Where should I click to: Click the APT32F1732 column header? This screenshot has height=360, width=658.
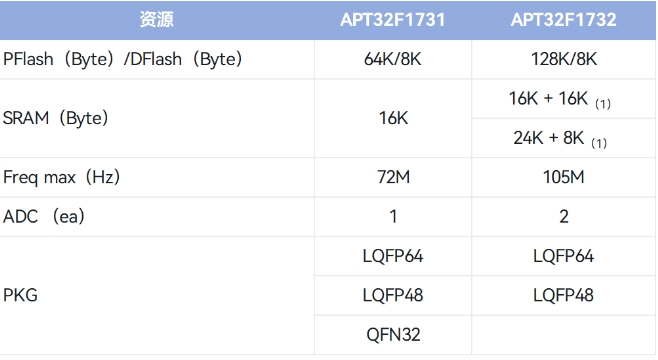tap(564, 20)
